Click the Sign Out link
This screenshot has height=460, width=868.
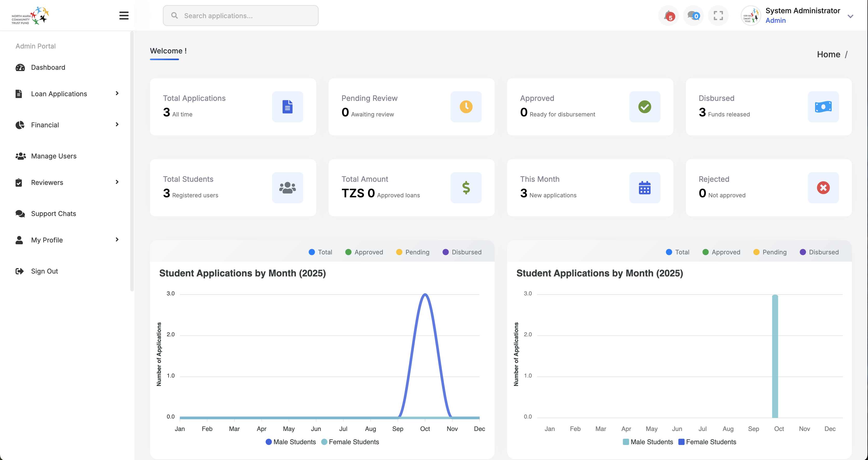(x=44, y=271)
